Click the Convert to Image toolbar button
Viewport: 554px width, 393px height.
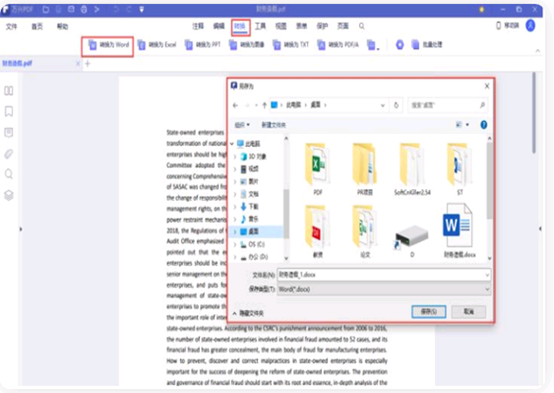[246, 45]
